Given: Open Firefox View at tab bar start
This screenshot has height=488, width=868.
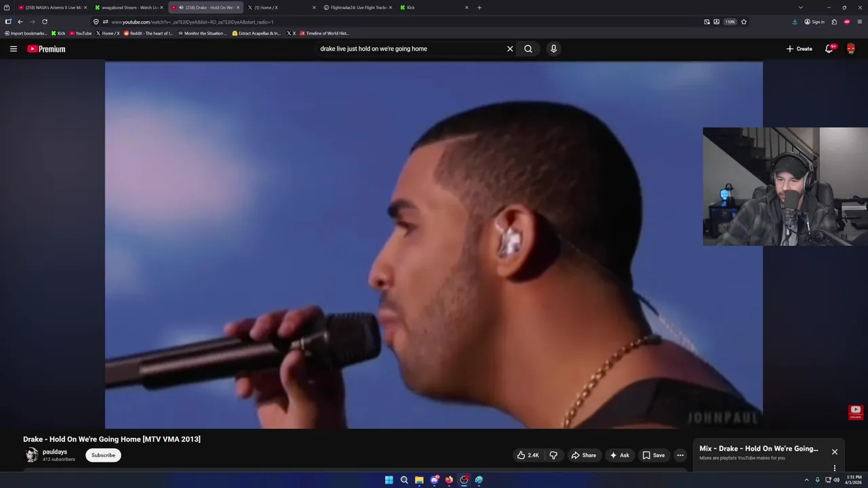Looking at the screenshot, I should [x=7, y=7].
